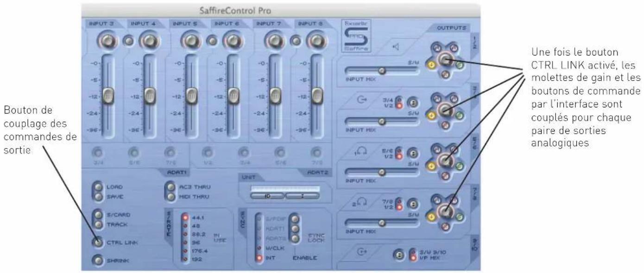644x273 pixels.
Task: Click the outputs 7/8 INPUT MIX slider handle
Action: tap(382, 223)
